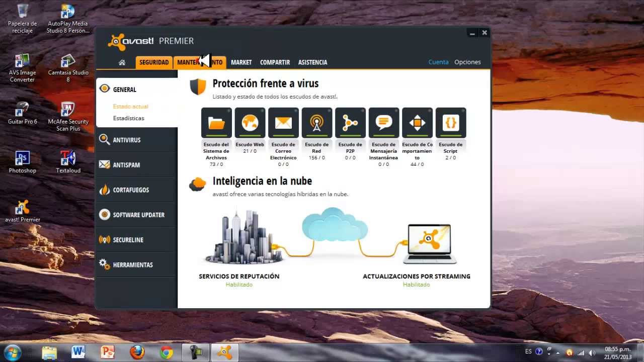The height and width of the screenshot is (362, 644).
Task: Select the Papelera de reciclaje icon
Action: pyautogui.click(x=23, y=19)
